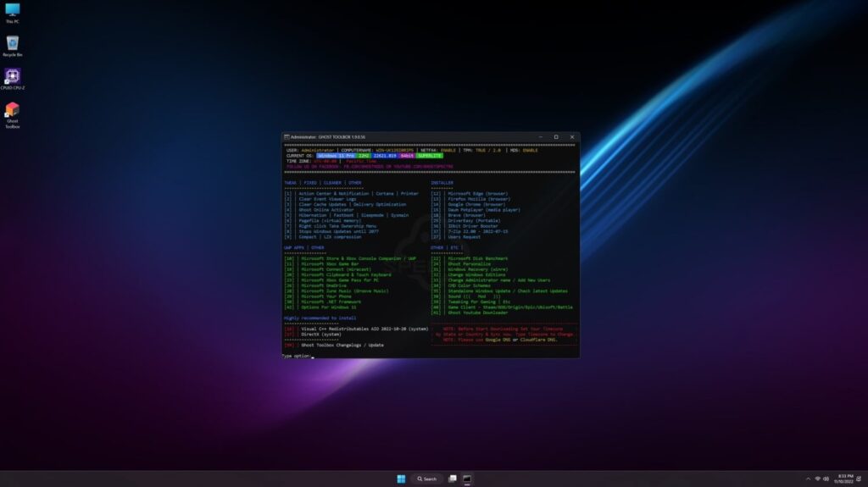The image size is (868, 487).
Task: Open the Recycle Bin desktop icon
Action: tap(12, 47)
